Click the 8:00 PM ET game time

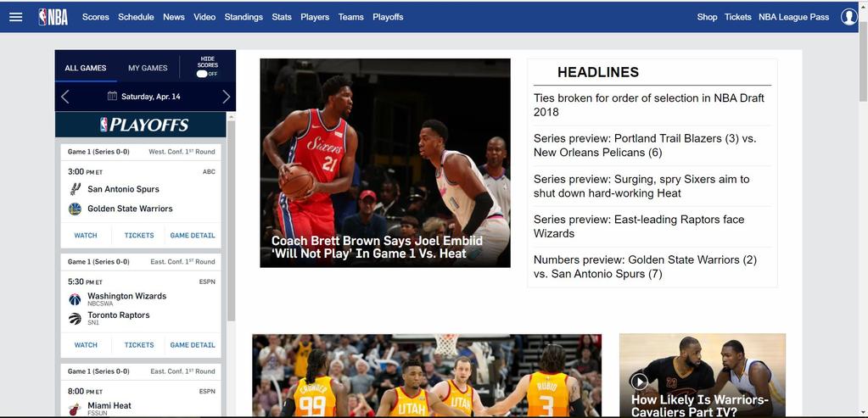coord(85,392)
